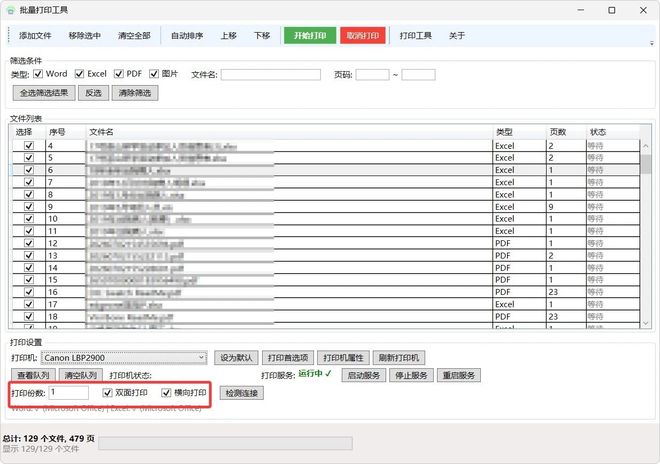Click 添加文件 in the toolbar
Image resolution: width=660 pixels, height=464 pixels.
(x=35, y=36)
